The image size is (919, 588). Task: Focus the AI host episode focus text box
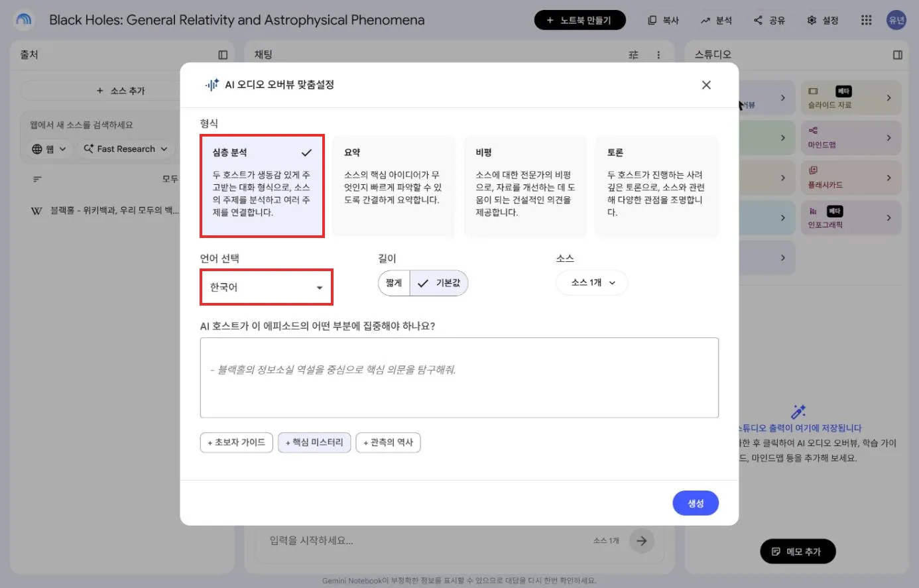point(459,378)
